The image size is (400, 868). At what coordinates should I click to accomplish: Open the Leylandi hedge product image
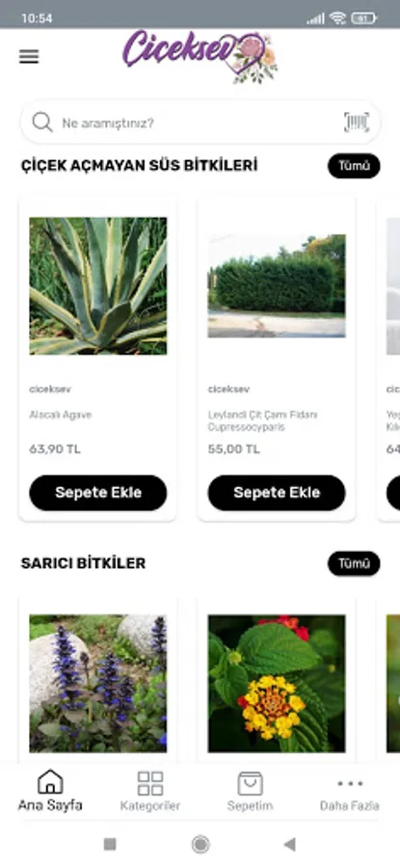277,285
